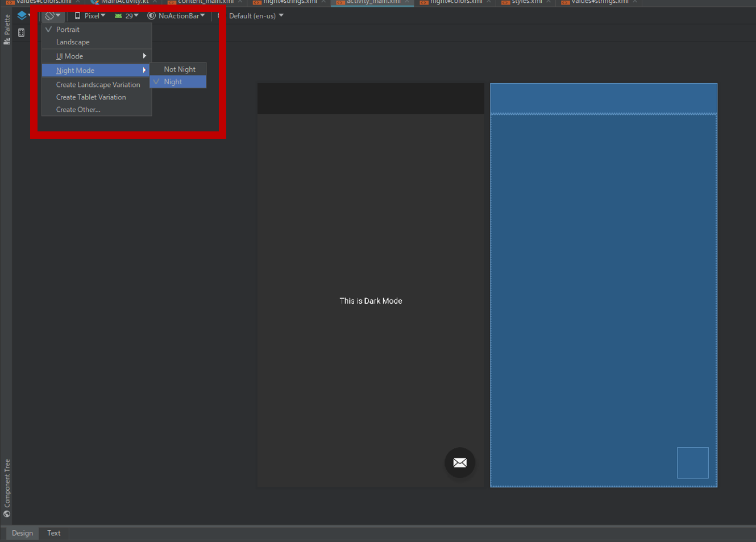This screenshot has height=542, width=756.
Task: Choose the checked Night option
Action: (178, 82)
